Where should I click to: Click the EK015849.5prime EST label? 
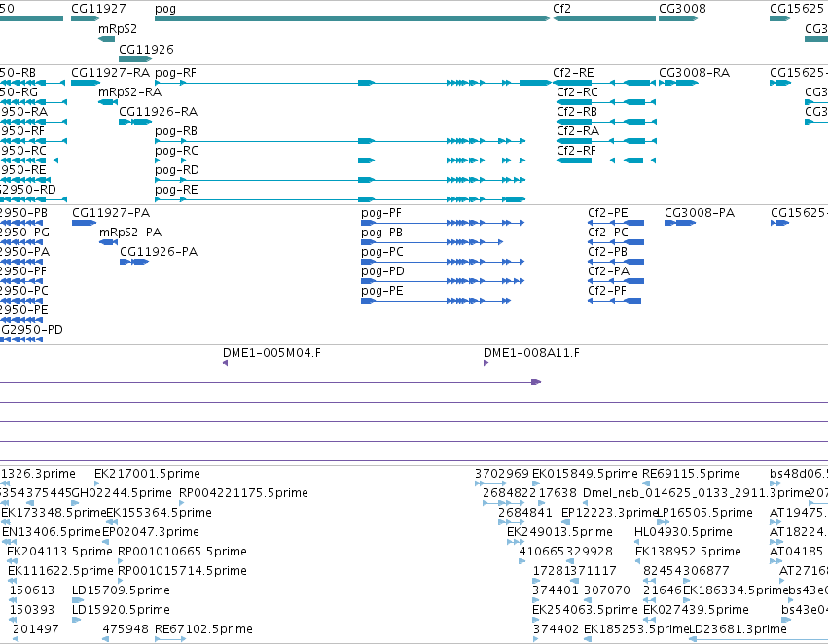pos(585,474)
